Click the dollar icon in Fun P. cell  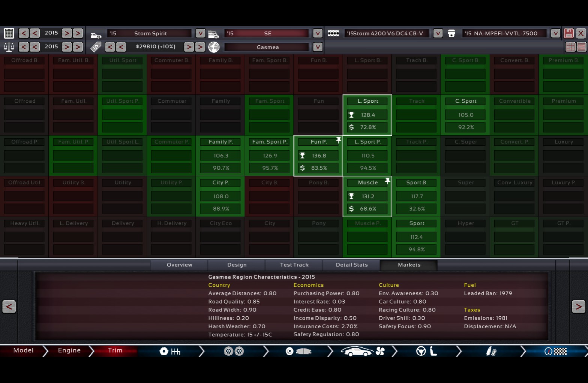[x=302, y=168]
